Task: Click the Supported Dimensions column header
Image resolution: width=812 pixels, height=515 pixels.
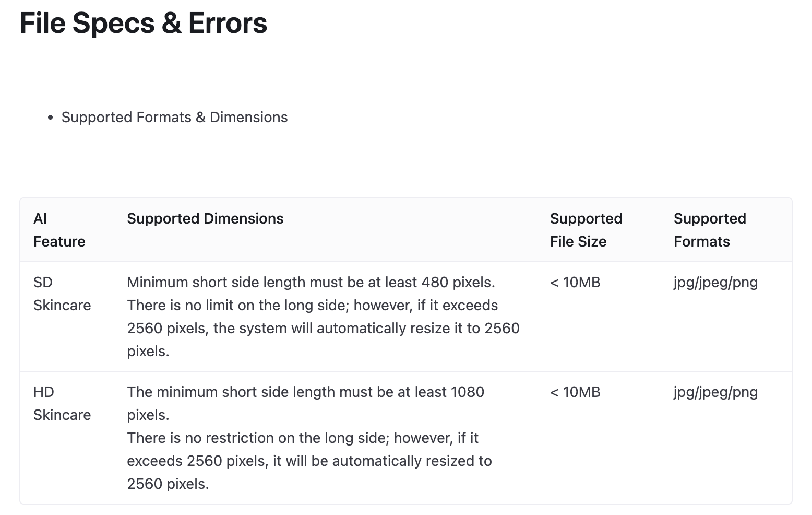Action: (205, 218)
